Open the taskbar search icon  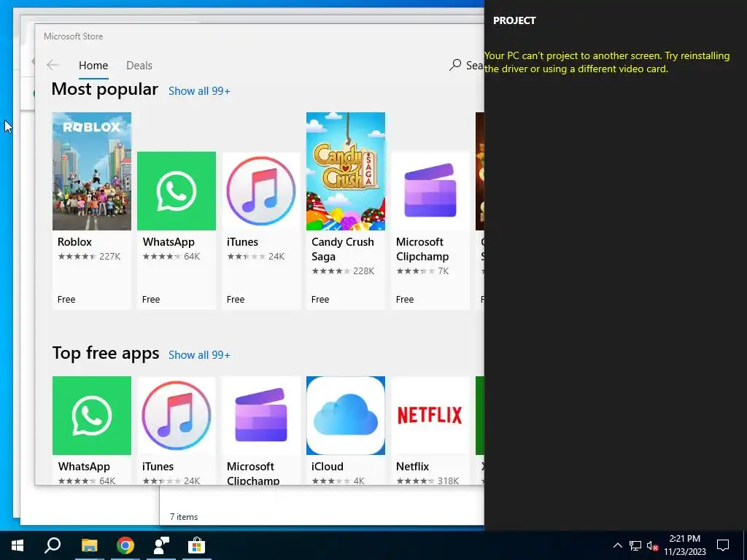pyautogui.click(x=53, y=545)
